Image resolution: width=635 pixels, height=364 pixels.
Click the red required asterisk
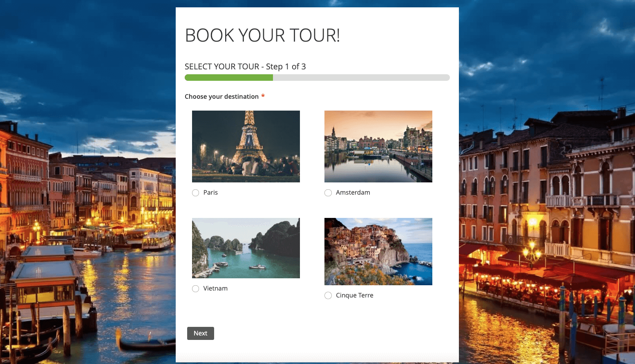coord(263,96)
